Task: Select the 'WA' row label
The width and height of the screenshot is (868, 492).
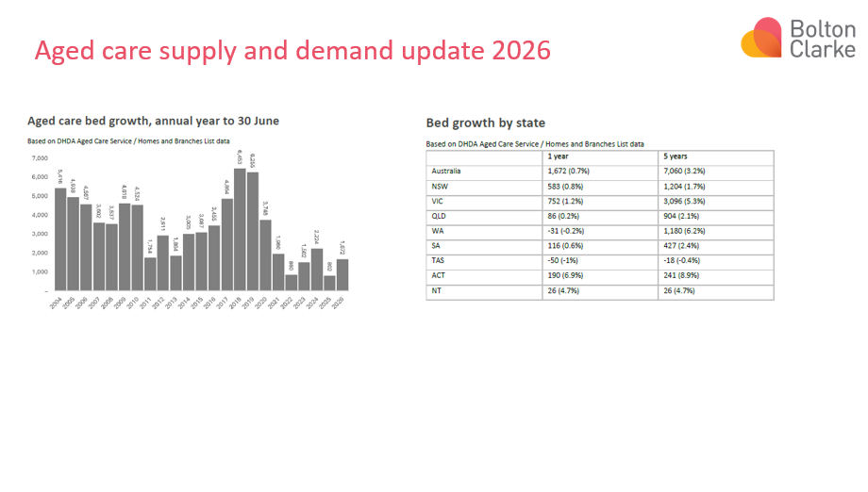Action: pyautogui.click(x=438, y=231)
